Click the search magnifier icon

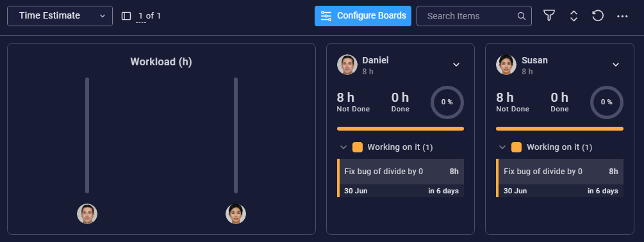(521, 16)
